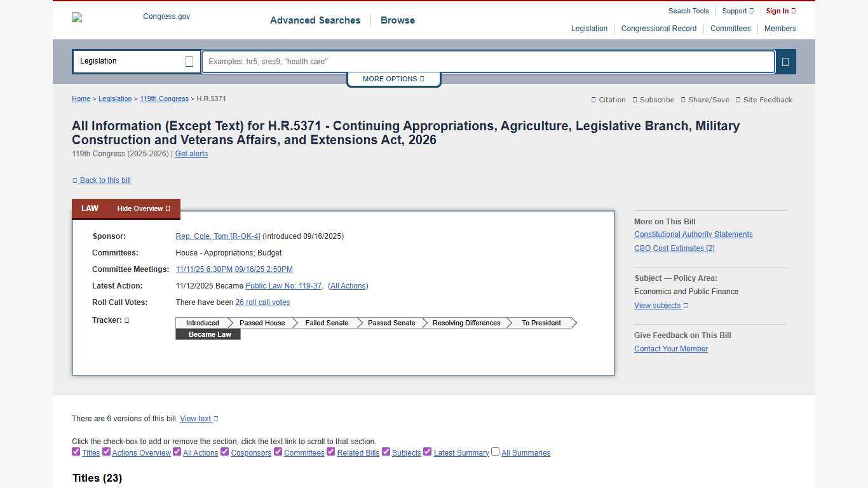Open the Sign In dropdown
Viewport: 868px width, 488px height.
click(777, 11)
